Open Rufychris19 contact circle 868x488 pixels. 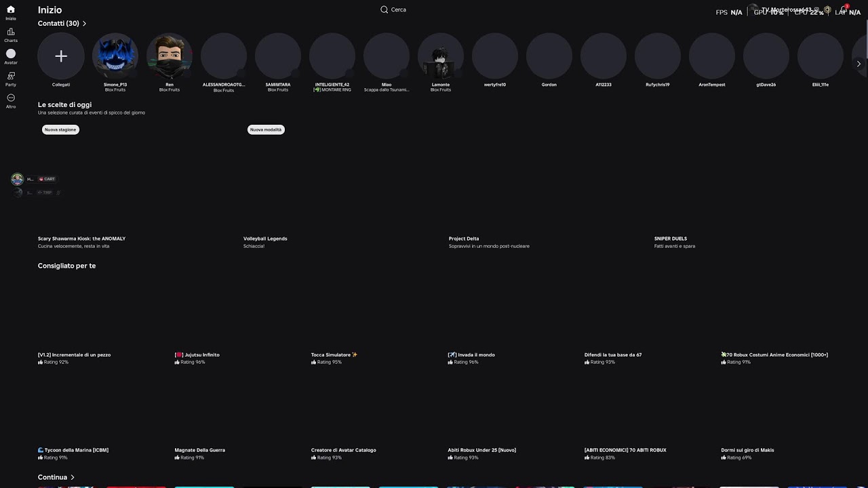[x=658, y=56]
